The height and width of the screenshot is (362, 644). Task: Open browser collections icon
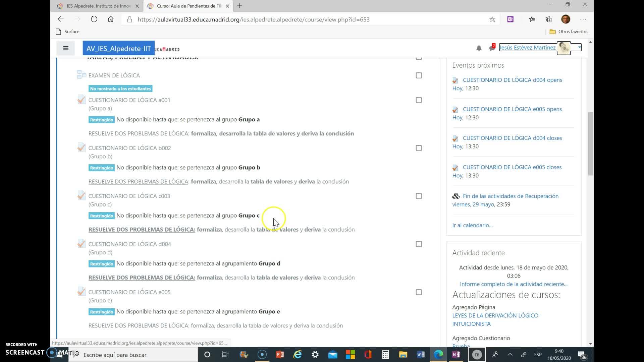(x=549, y=19)
